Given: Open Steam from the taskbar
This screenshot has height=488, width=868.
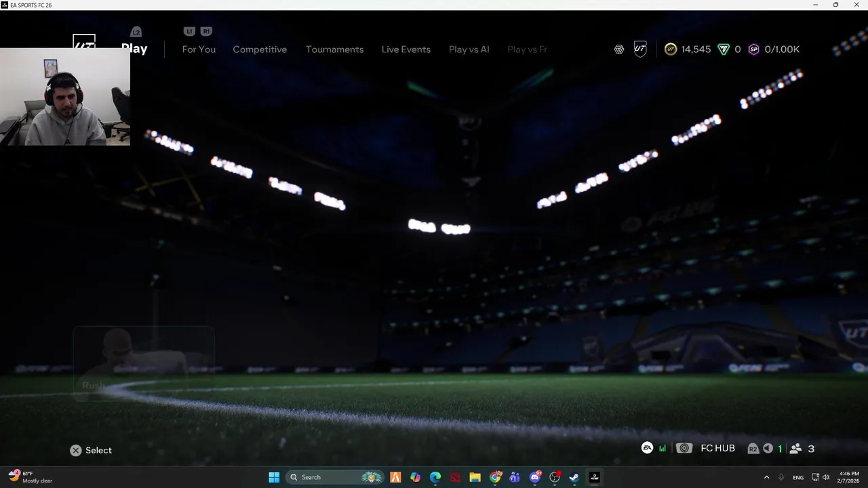Looking at the screenshot, I should point(574,477).
